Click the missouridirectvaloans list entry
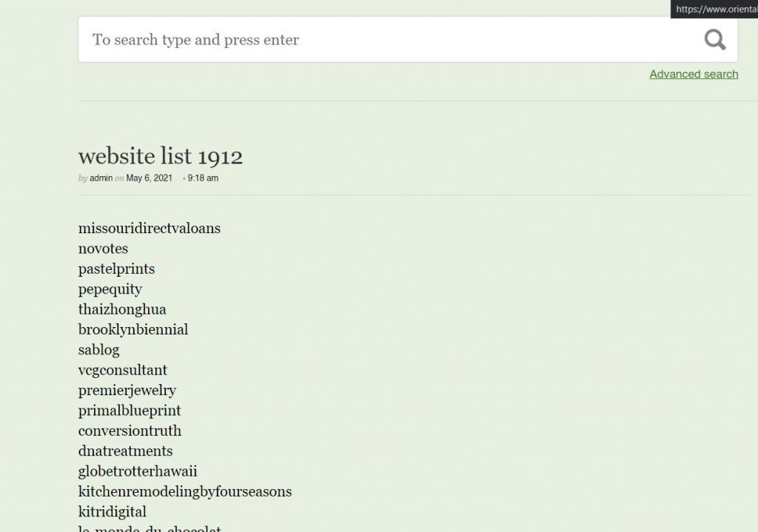 click(x=150, y=228)
